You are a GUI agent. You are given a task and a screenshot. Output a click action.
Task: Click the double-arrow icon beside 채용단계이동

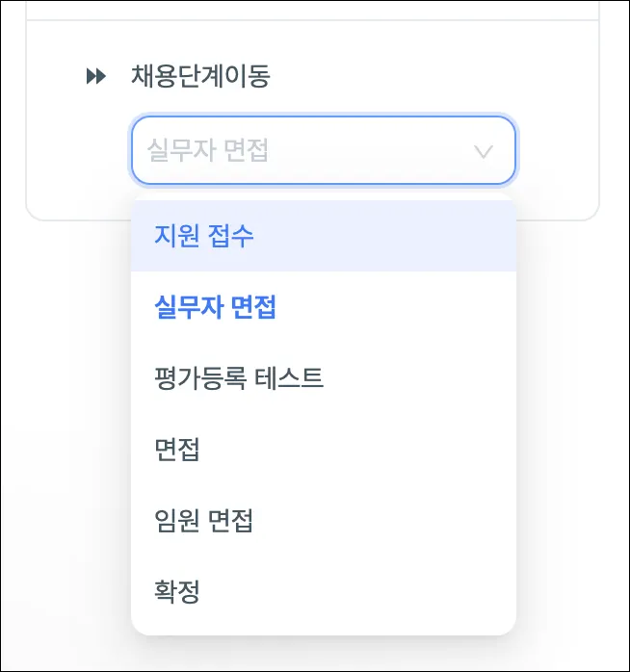tap(95, 77)
